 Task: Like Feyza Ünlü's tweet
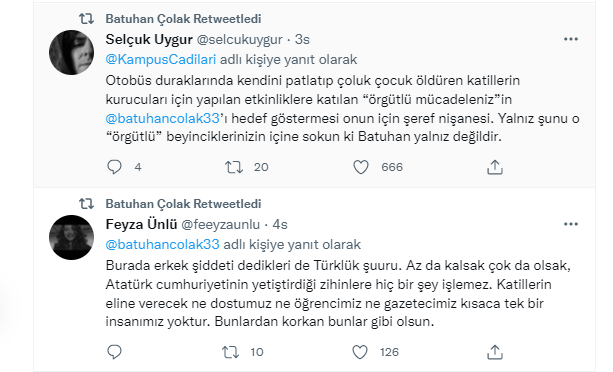(x=360, y=352)
